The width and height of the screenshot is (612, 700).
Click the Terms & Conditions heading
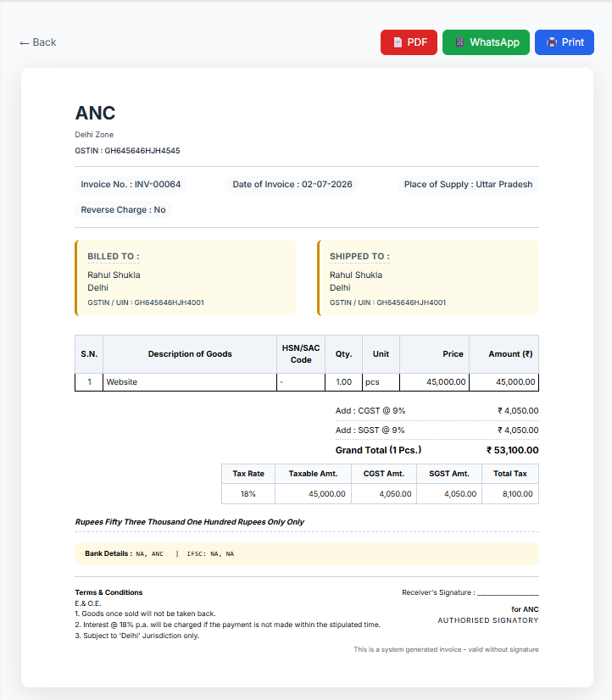point(108,592)
